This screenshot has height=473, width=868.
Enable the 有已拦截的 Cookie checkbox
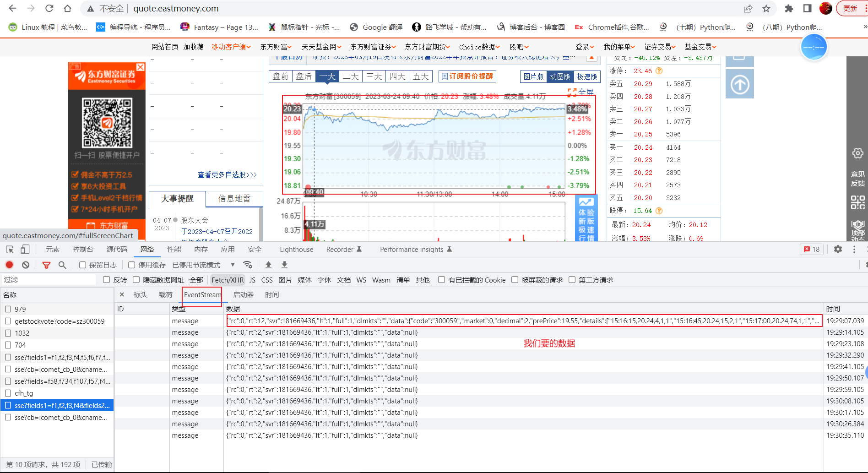pyautogui.click(x=441, y=280)
